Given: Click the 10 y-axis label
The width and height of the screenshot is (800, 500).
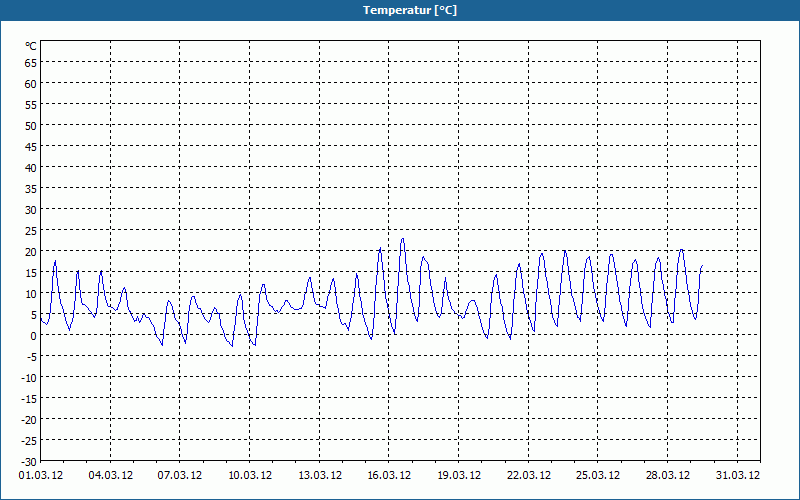Looking at the screenshot, I should 31,294.
